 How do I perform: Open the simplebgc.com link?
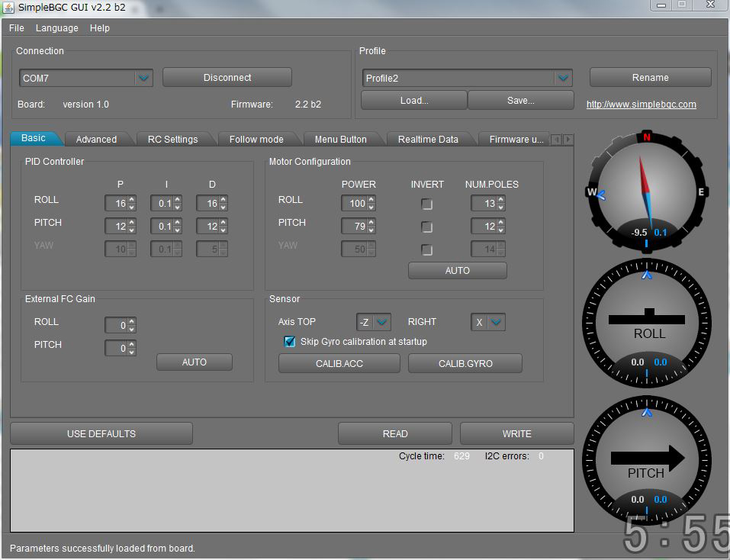click(641, 105)
